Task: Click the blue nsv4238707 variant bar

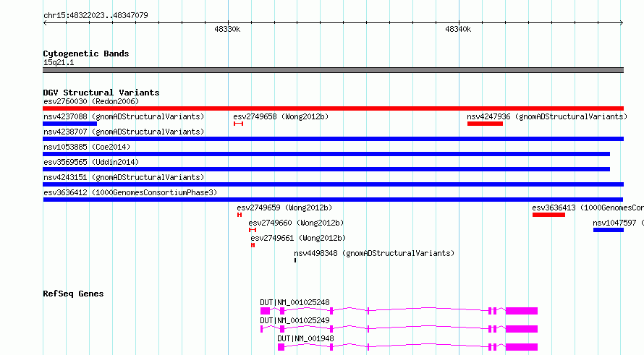Action: 333,139
